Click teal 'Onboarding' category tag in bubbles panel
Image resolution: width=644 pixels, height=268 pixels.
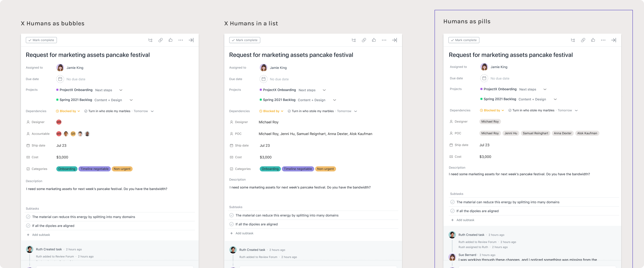(67, 169)
